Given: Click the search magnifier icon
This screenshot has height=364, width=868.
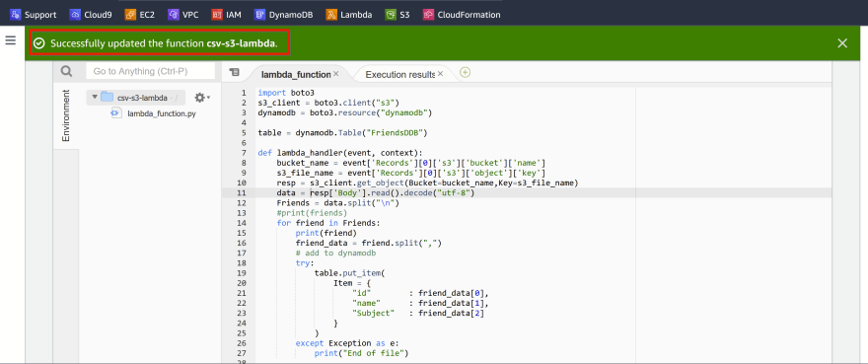Looking at the screenshot, I should 66,71.
